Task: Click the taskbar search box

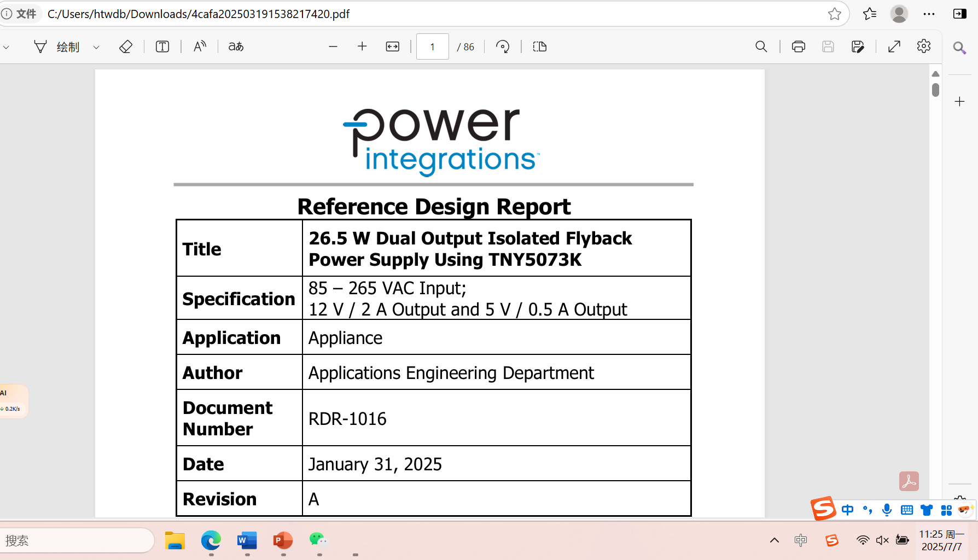Action: [77, 540]
